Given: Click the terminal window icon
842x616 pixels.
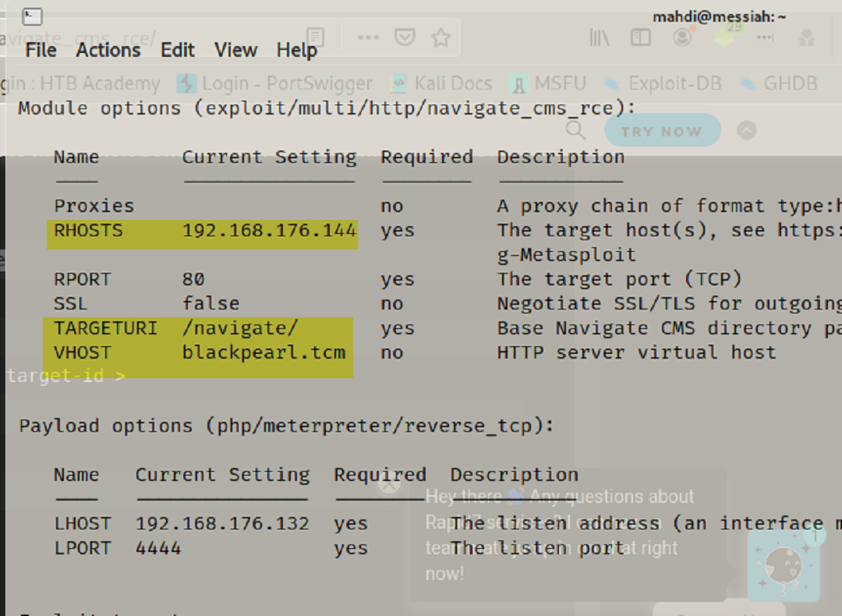Looking at the screenshot, I should coord(32,16).
